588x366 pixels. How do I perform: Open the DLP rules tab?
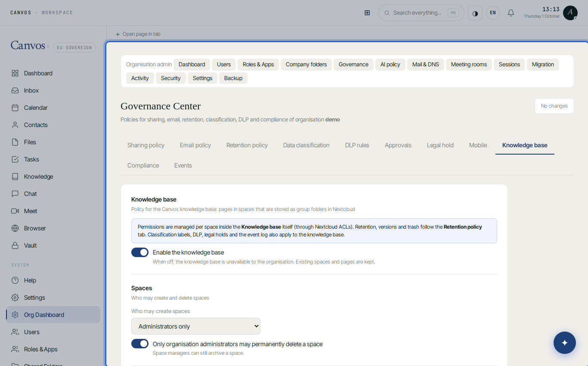coord(357,145)
